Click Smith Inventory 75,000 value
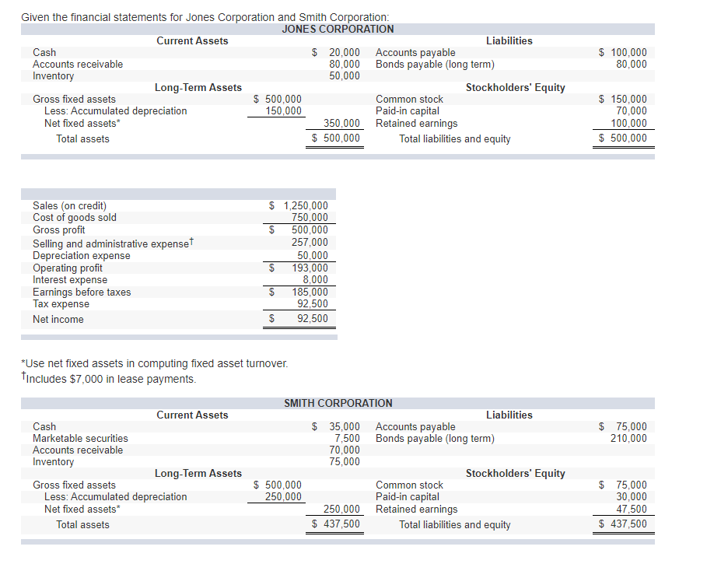The image size is (728, 564). tap(345, 462)
